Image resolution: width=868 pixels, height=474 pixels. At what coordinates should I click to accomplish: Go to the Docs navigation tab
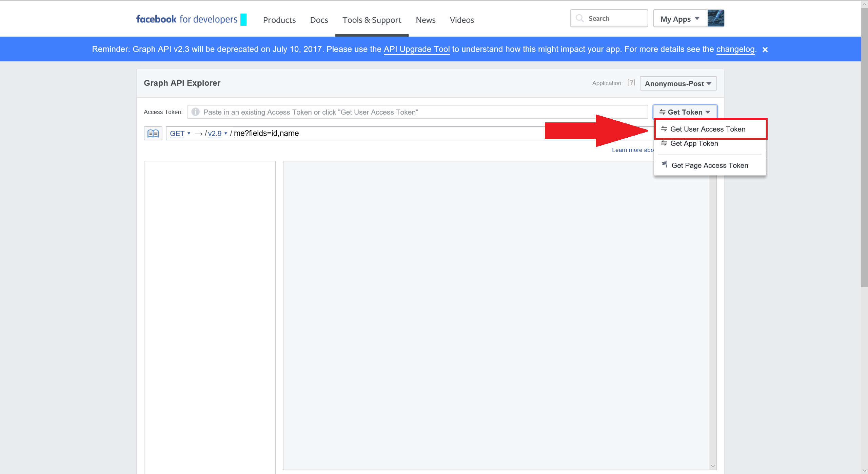[x=319, y=20]
